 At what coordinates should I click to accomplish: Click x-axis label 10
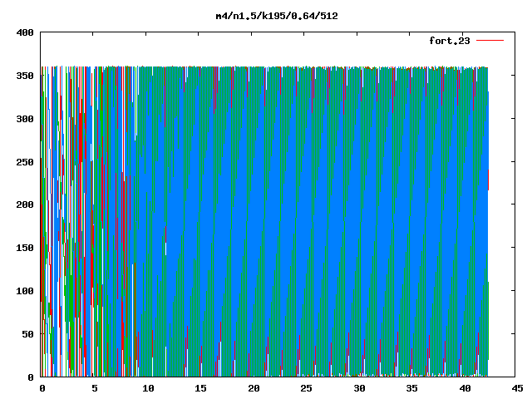tap(148, 388)
